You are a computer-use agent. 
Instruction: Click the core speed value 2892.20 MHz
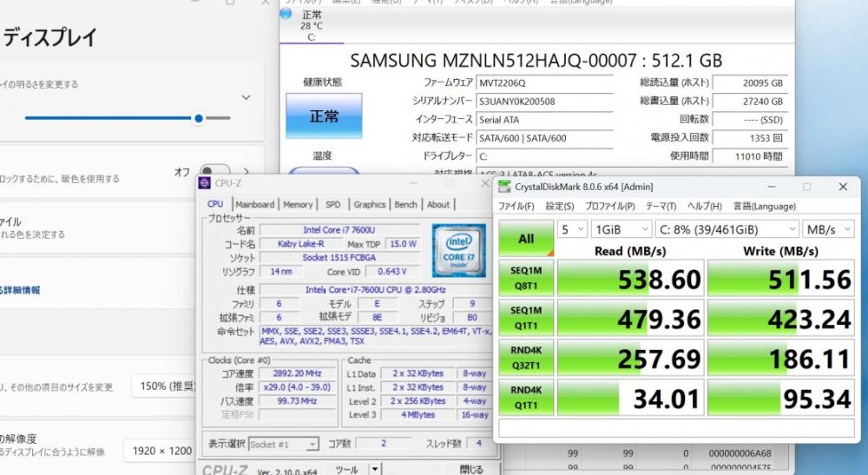tap(297, 373)
